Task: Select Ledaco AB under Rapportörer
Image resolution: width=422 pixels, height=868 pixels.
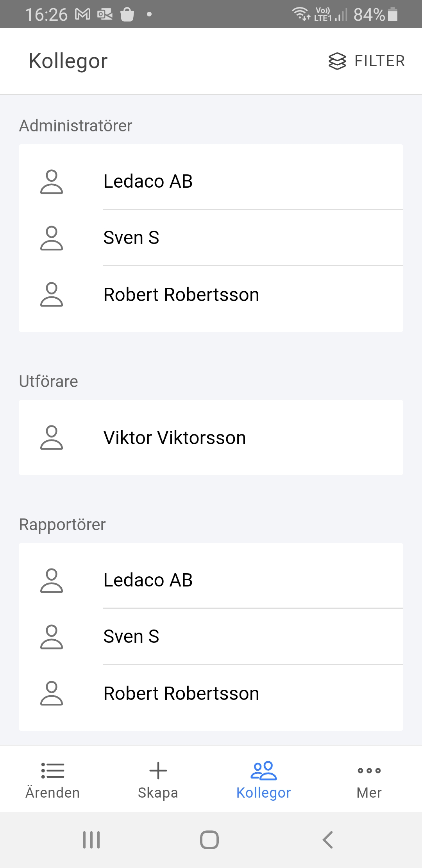Action: (148, 580)
